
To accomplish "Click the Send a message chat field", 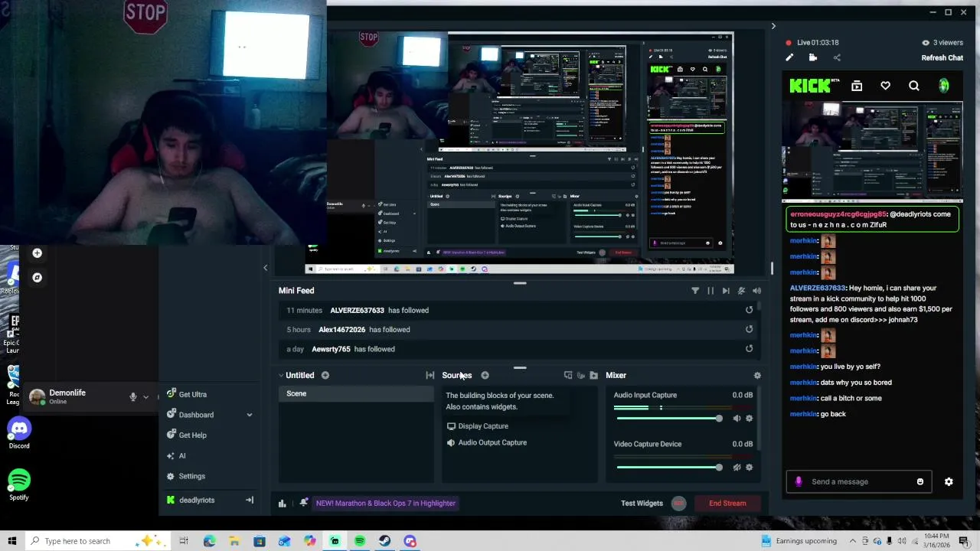I will point(858,481).
